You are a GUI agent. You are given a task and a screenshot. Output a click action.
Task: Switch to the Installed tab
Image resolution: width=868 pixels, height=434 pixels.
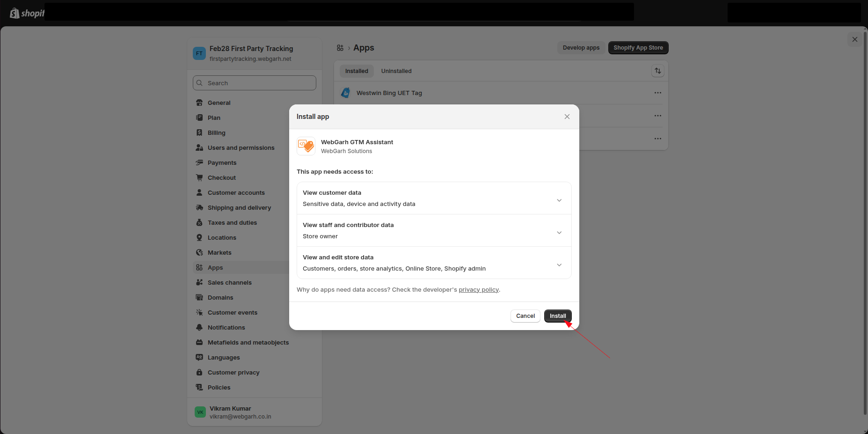(357, 71)
